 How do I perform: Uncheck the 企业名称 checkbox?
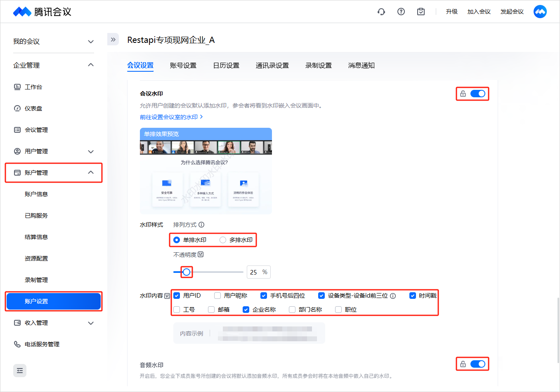pyautogui.click(x=246, y=310)
